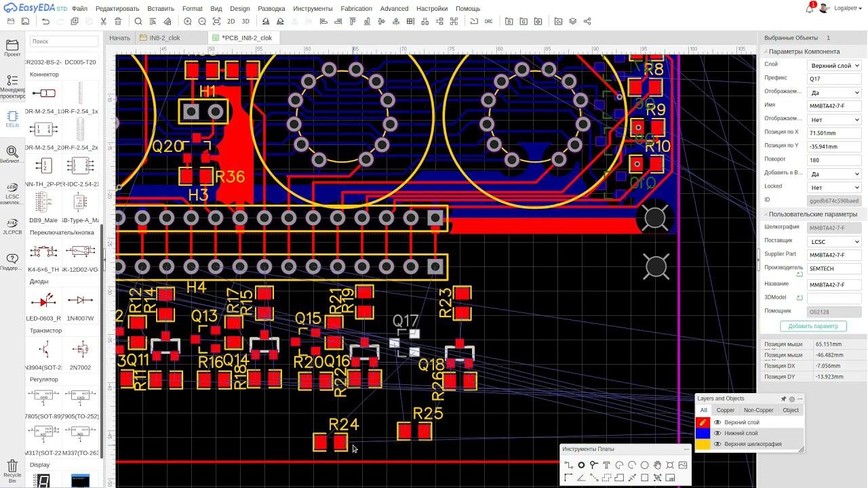Click the Share icon in toolbar
The image size is (868, 488).
point(587,22)
